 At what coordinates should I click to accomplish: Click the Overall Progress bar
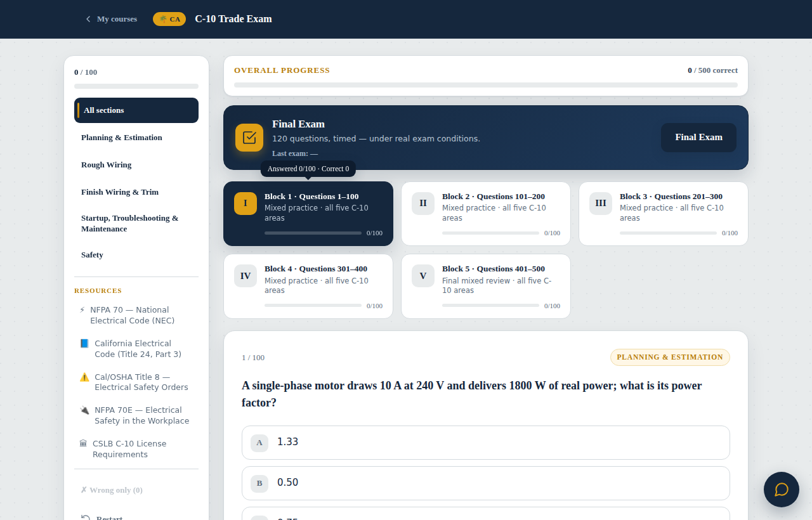tap(486, 85)
